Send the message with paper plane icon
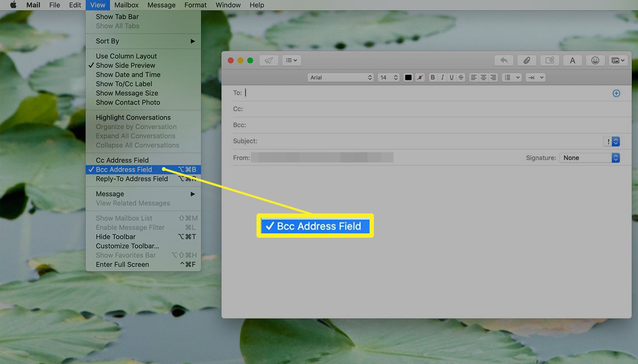Image resolution: width=638 pixels, height=364 pixels. 268,60
